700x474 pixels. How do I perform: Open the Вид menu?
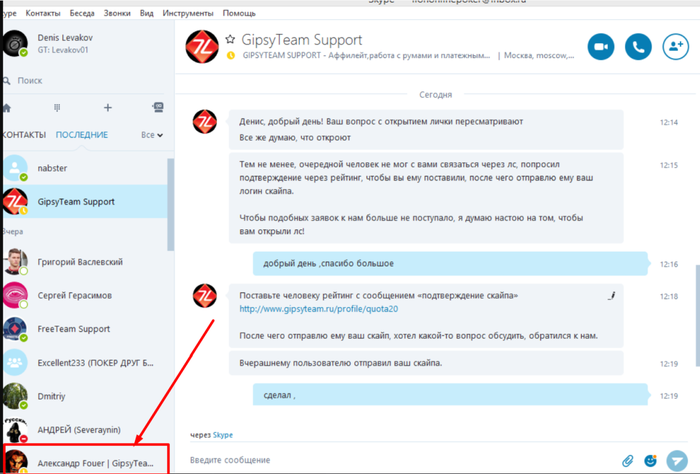click(x=146, y=13)
